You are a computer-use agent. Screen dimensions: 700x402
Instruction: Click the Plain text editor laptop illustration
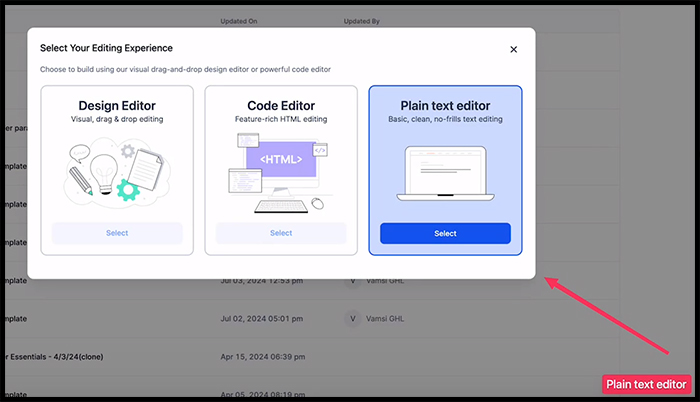click(x=445, y=174)
